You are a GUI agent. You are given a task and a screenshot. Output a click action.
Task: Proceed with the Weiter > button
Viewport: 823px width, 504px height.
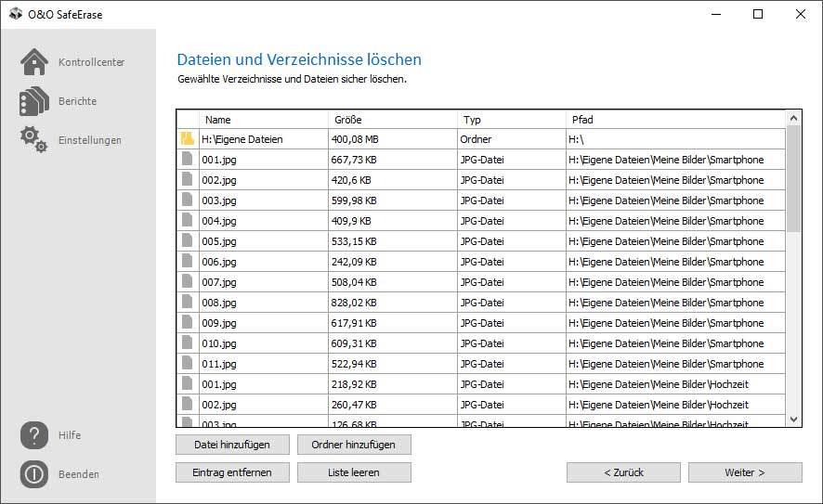pyautogui.click(x=745, y=472)
